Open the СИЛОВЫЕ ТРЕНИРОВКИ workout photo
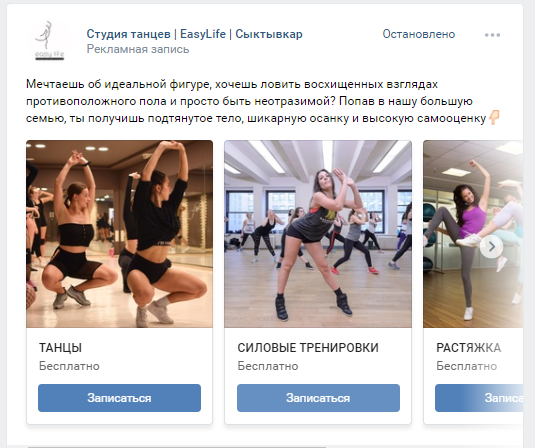The height and width of the screenshot is (448, 535). coord(318,234)
